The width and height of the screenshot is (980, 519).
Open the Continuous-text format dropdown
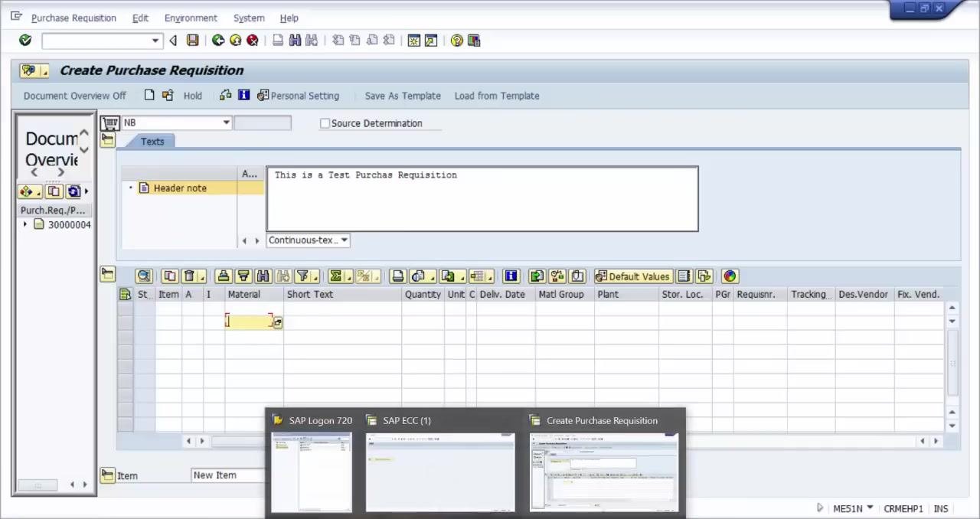[x=345, y=240]
